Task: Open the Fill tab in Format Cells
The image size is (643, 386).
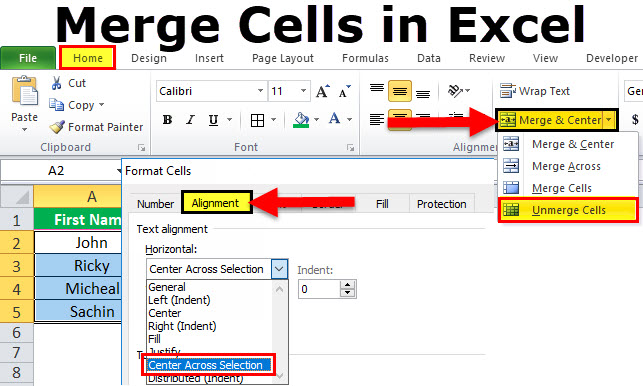Action: pyautogui.click(x=382, y=204)
